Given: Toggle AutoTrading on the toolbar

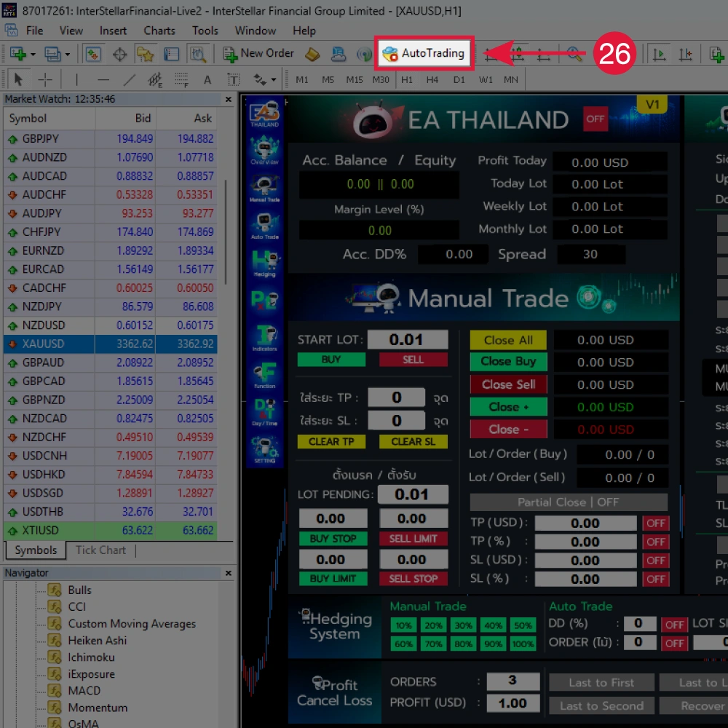Looking at the screenshot, I should 424,53.
